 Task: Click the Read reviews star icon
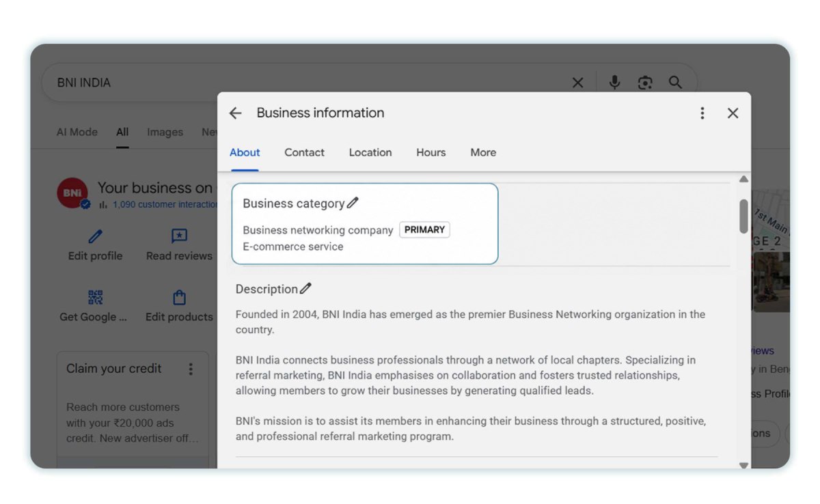(x=179, y=236)
